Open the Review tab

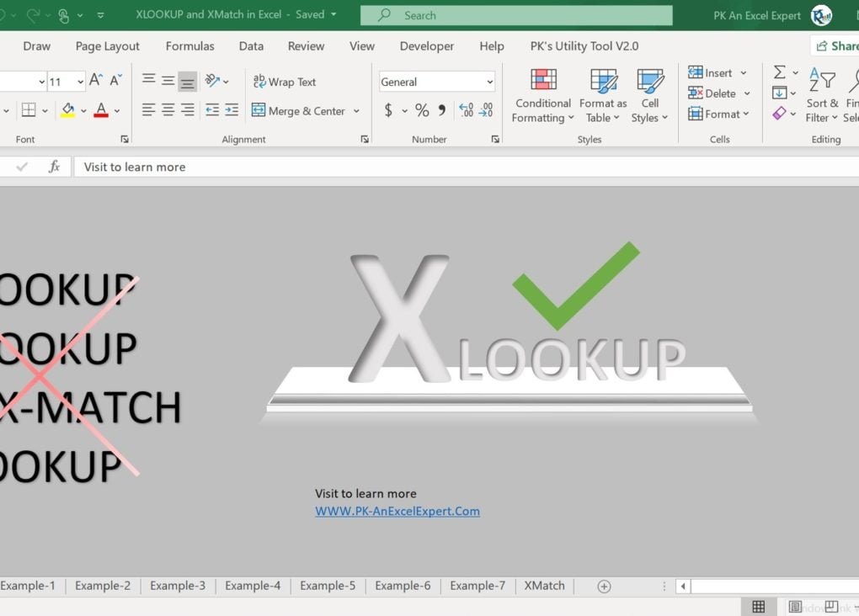tap(307, 46)
